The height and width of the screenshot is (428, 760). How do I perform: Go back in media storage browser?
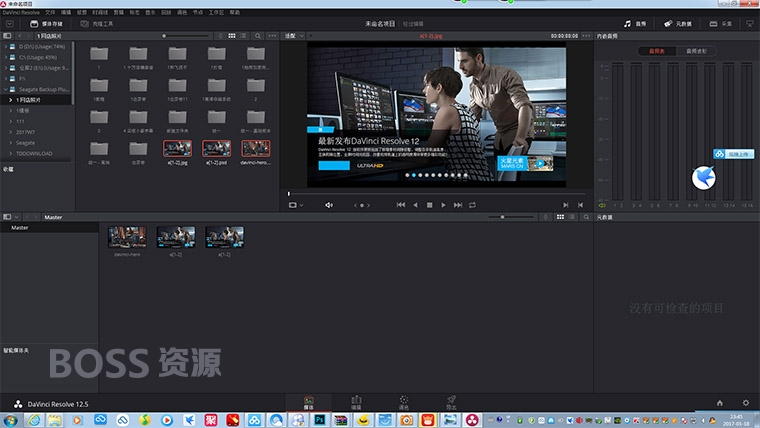[x=20, y=36]
